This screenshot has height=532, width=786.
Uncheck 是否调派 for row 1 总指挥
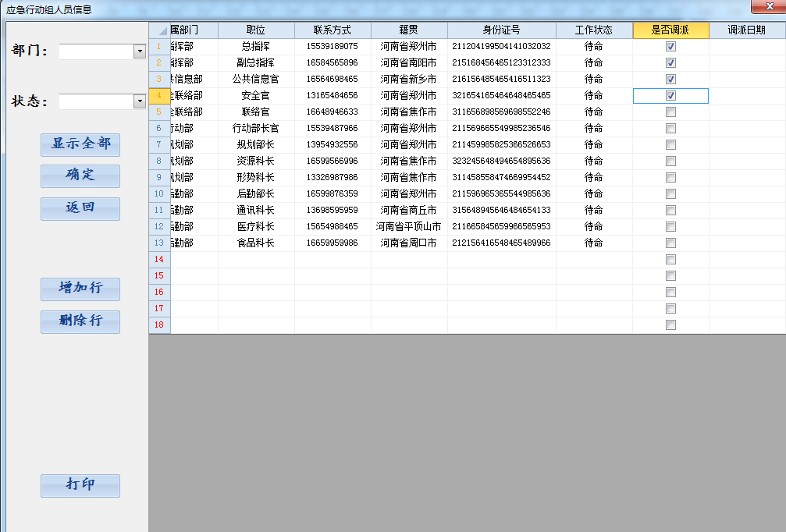coord(670,46)
